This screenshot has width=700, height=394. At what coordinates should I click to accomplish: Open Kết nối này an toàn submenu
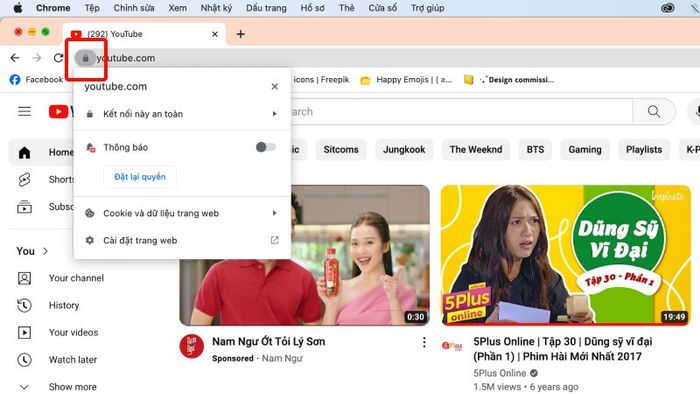(182, 114)
